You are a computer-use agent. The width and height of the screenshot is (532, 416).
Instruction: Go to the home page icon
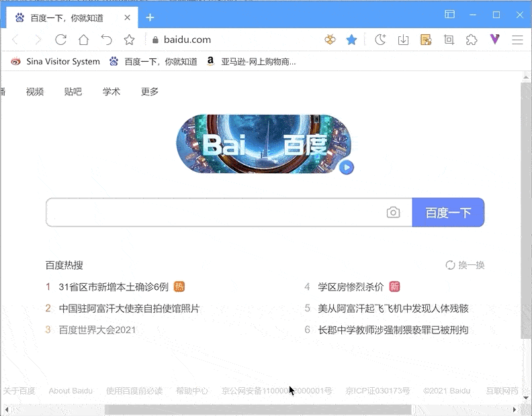(83, 40)
